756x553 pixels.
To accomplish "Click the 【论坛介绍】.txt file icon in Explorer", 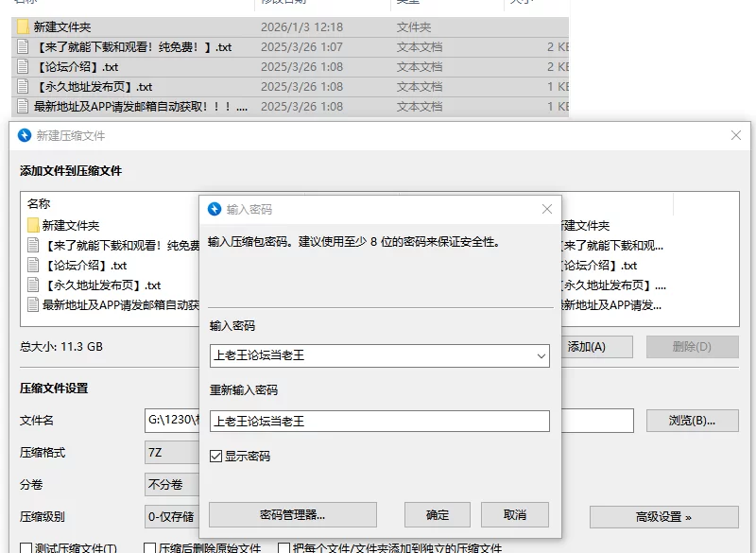I will point(24,67).
